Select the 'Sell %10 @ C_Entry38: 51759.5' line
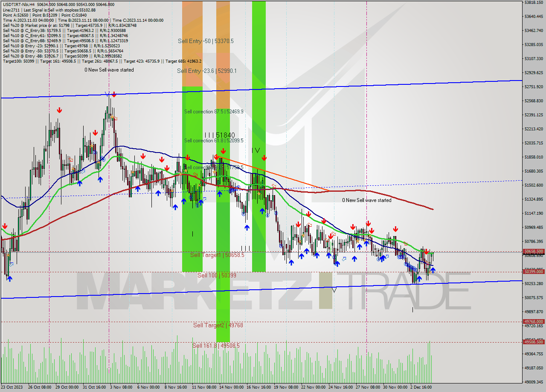 point(64,31)
